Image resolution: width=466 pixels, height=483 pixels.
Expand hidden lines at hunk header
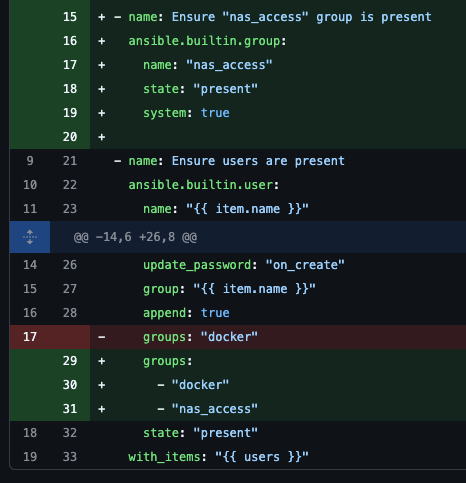[30, 237]
